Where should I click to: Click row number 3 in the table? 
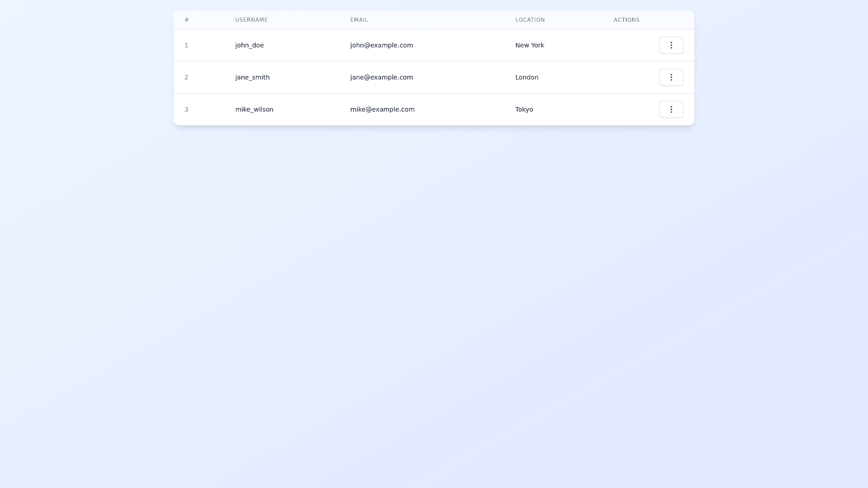[x=186, y=109]
